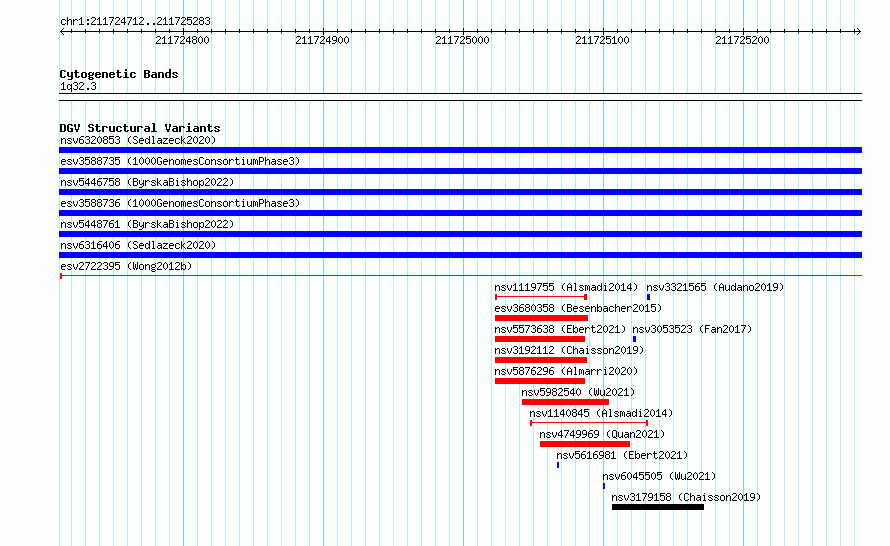The width and height of the screenshot is (890, 546).
Task: Click the small blue marker under nsv3321565
Action: (x=648, y=297)
